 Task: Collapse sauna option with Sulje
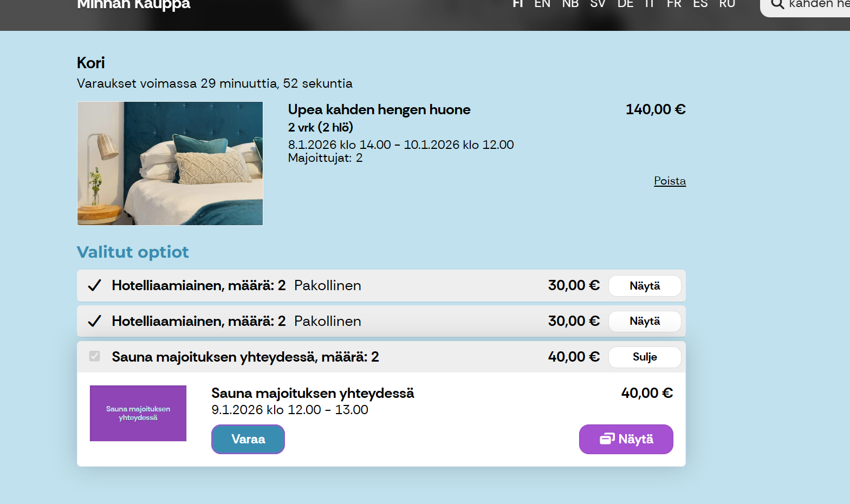[x=645, y=357]
